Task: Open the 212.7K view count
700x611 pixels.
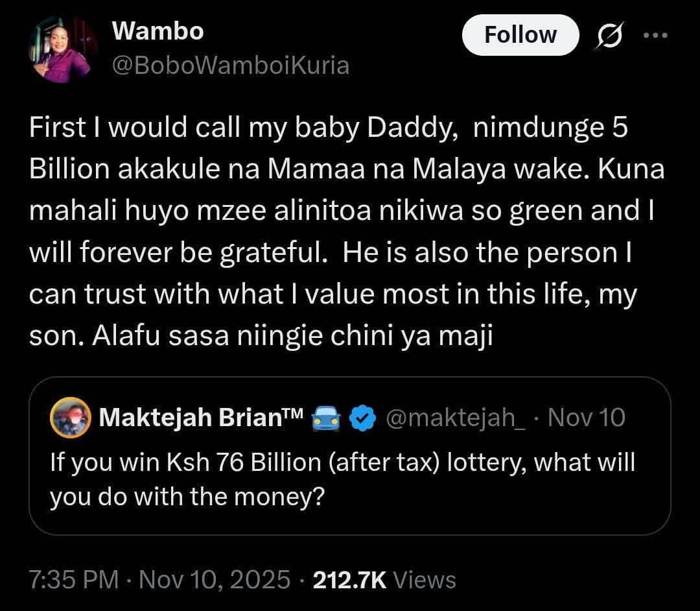Action: tap(349, 579)
